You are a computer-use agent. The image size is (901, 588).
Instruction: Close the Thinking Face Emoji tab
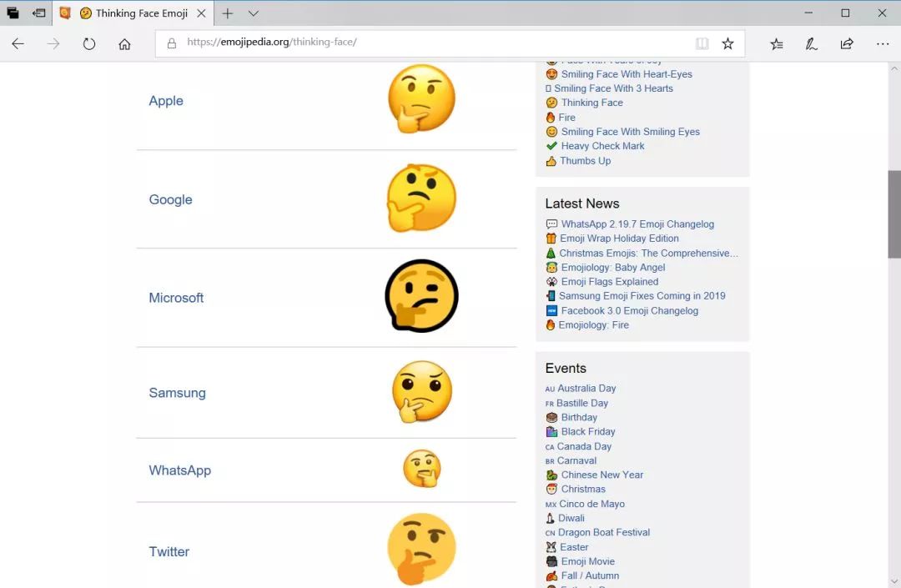(x=201, y=13)
